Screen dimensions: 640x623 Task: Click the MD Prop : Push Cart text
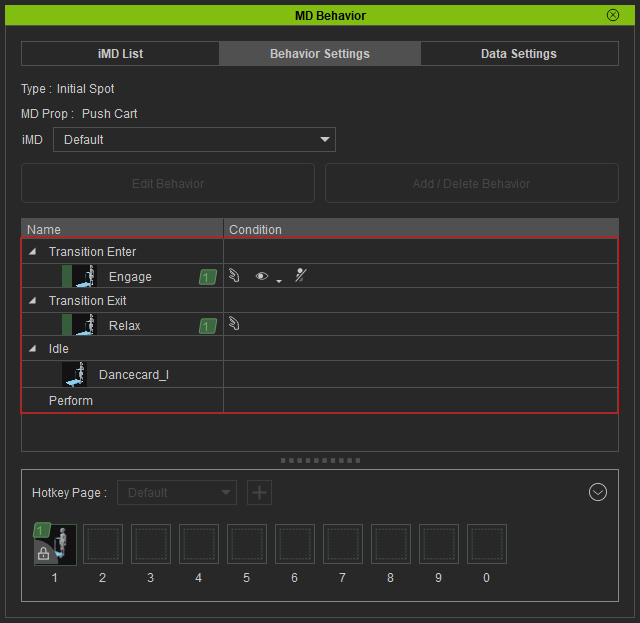[79, 113]
